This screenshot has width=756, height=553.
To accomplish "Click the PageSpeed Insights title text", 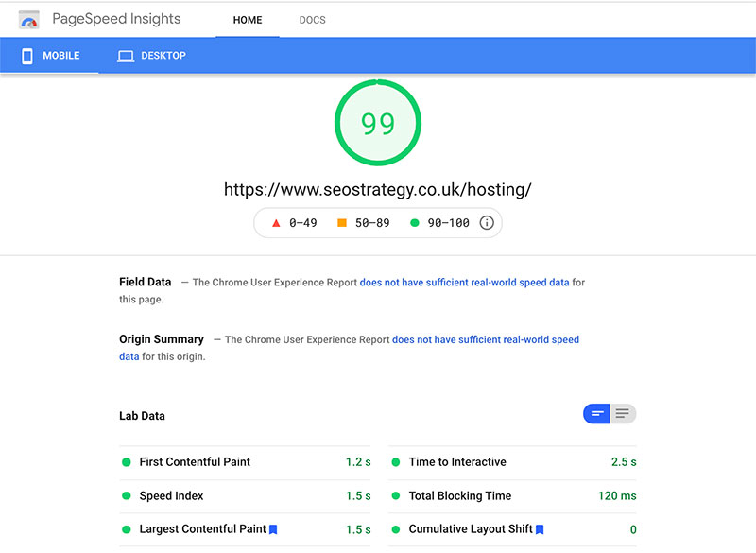I will pos(116,19).
